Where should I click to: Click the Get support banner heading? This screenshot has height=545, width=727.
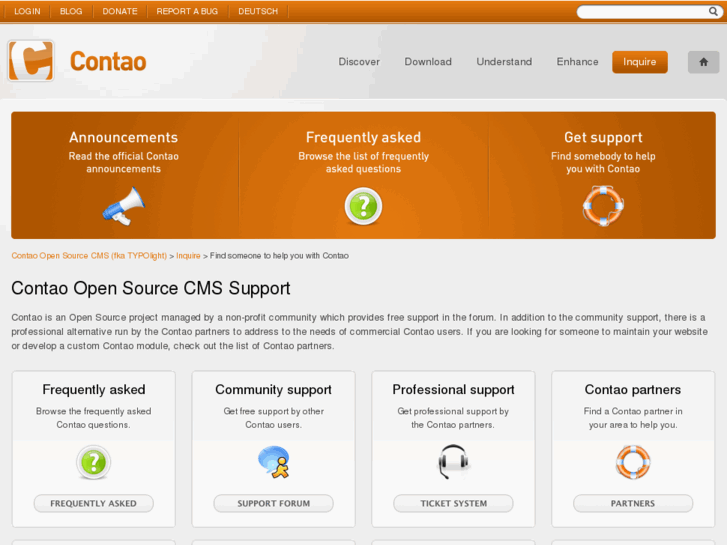pyautogui.click(x=603, y=137)
